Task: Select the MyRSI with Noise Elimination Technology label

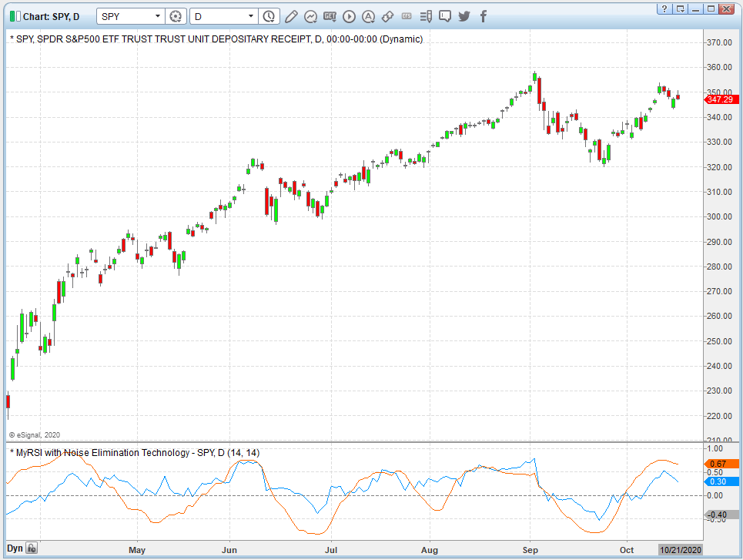Action: (x=135, y=453)
